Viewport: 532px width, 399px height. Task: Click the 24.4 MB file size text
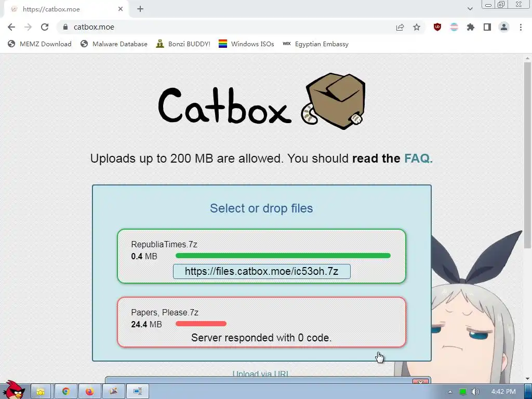(x=146, y=324)
